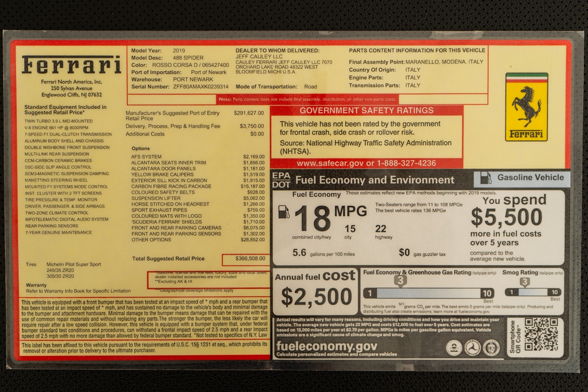Select the 488 SPIDER model description
This screenshot has width=588, height=392.
coord(188,58)
